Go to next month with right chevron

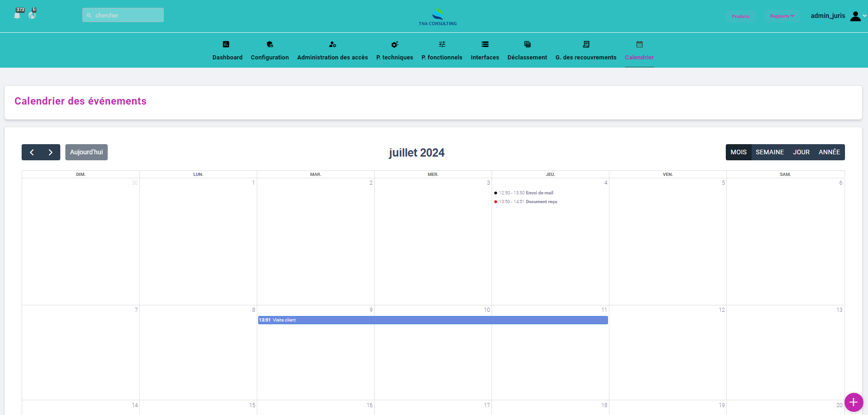pyautogui.click(x=51, y=152)
